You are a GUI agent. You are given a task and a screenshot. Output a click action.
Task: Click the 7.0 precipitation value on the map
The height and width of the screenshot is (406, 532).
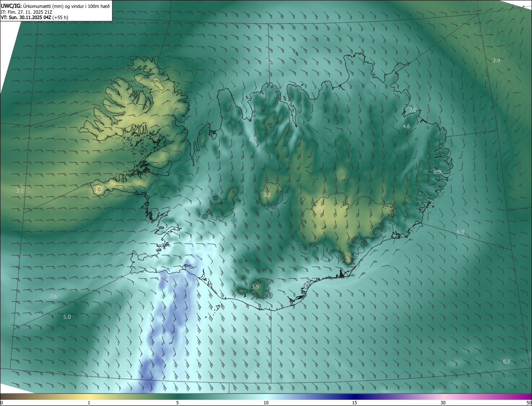[412, 110]
